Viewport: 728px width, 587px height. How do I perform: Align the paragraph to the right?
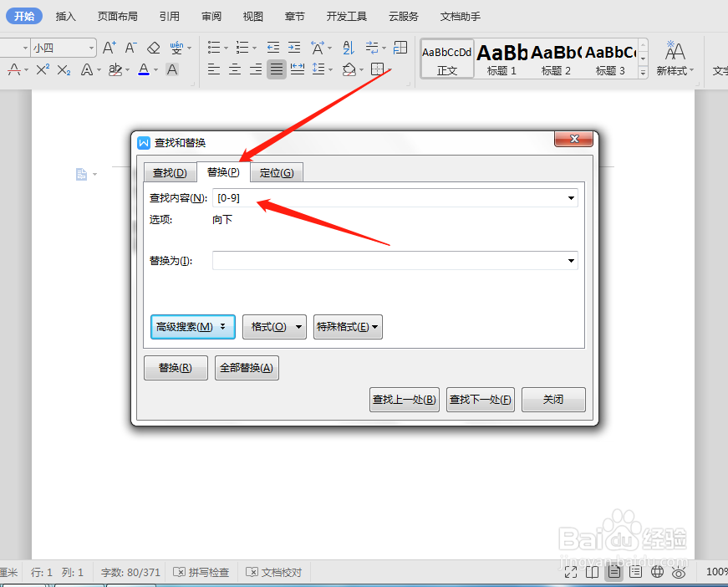point(256,69)
